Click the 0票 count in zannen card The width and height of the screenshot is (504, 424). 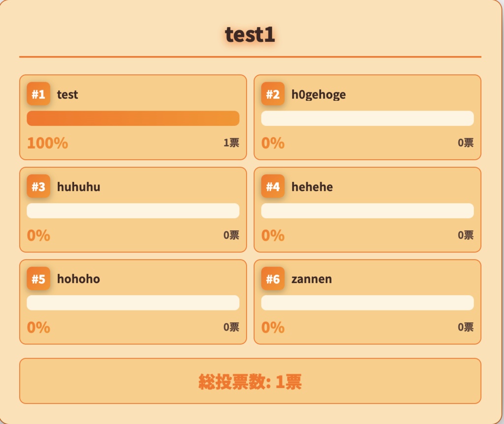click(466, 327)
